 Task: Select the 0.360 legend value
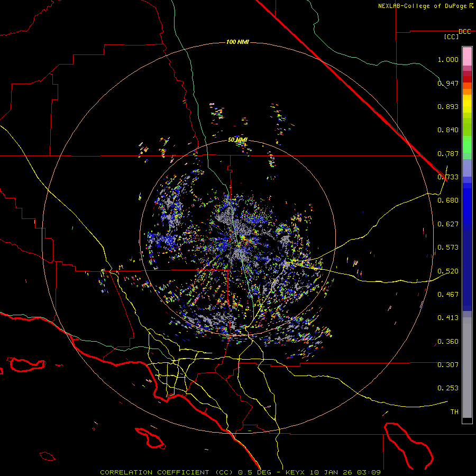click(448, 342)
